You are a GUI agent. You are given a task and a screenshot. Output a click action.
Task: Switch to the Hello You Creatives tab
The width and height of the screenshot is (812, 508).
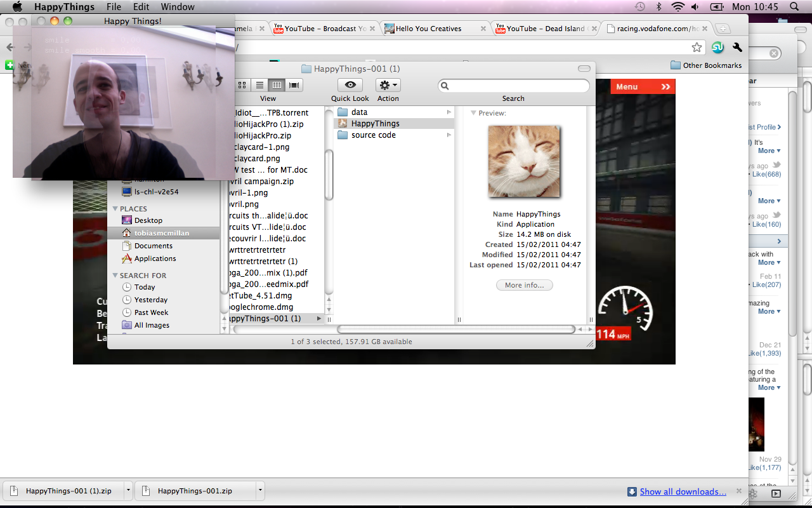[429, 29]
